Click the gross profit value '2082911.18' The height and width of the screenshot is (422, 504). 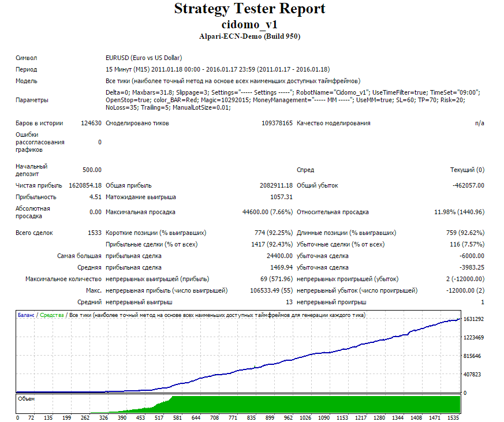click(x=276, y=185)
